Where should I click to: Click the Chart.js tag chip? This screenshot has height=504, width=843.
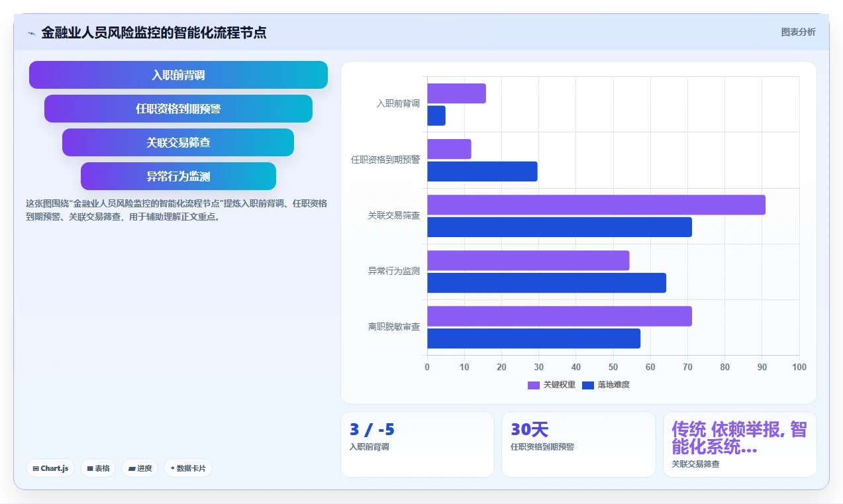point(51,468)
